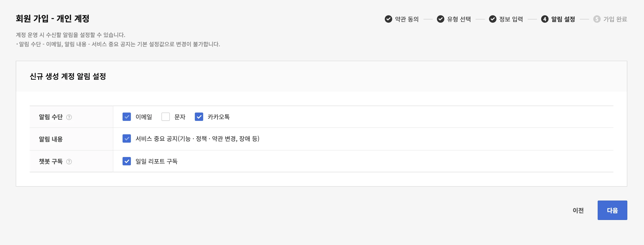Select the 약관 동의 step label
Screen dimensions: 644x245
tap(407, 19)
